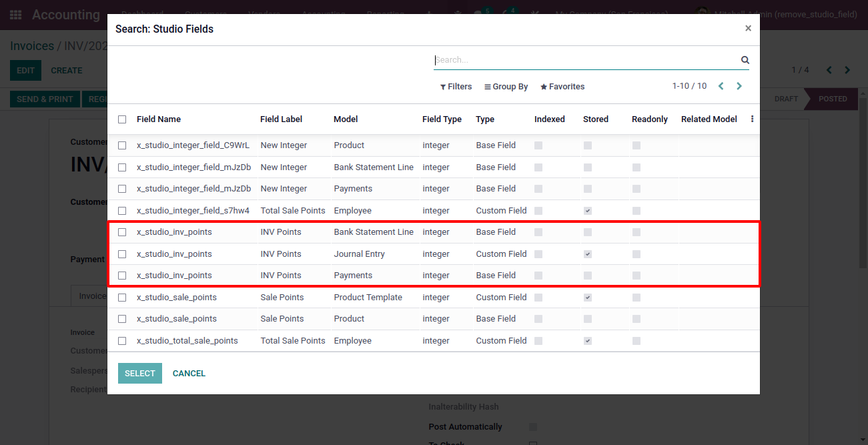Screen dimensions: 868x445
Task: Check the x_studio_inv_points Journal Entry row
Action: pos(122,254)
